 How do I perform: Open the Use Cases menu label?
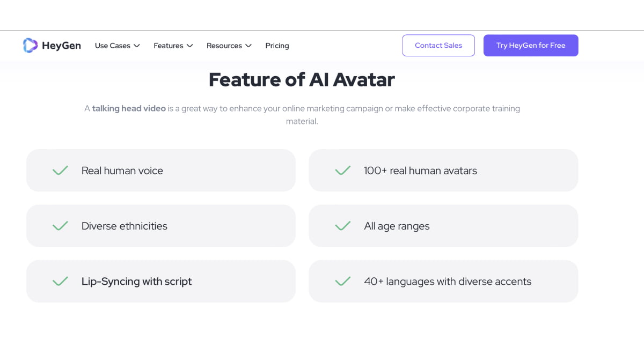[x=112, y=46]
